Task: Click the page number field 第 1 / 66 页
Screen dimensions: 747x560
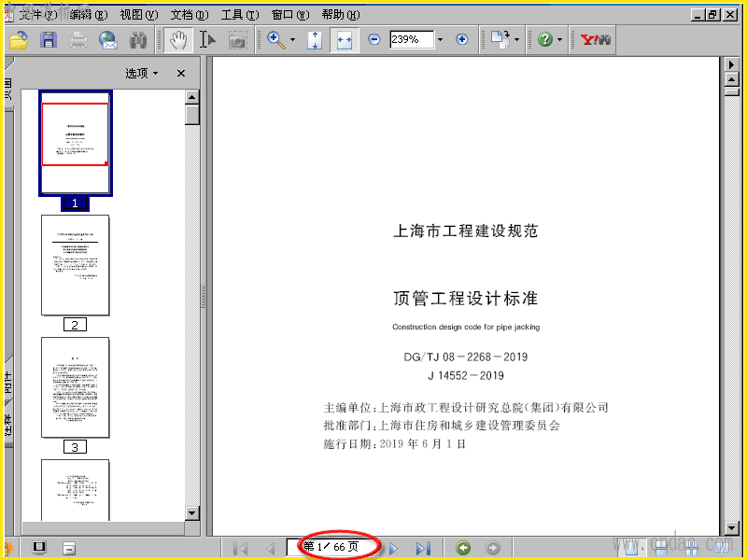Action: coord(332,547)
